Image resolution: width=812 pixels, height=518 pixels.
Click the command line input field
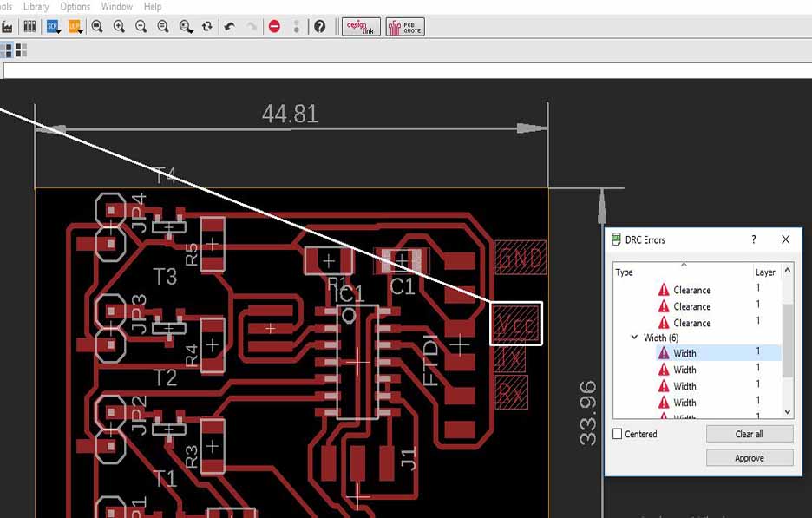408,71
